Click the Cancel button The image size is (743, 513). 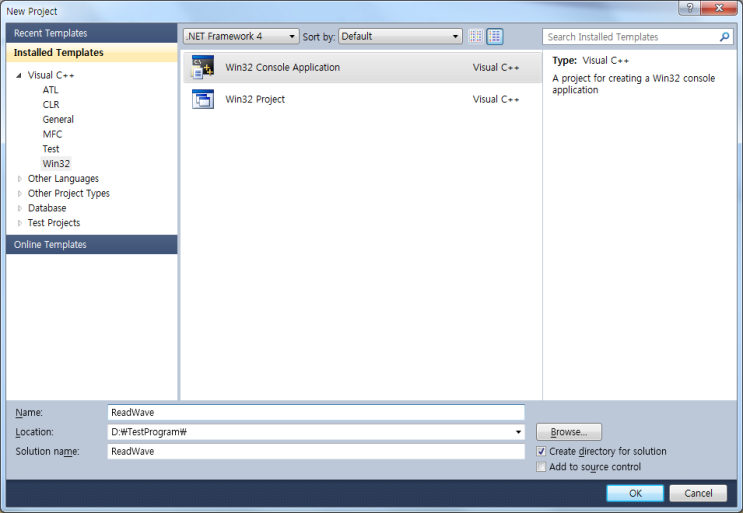698,493
